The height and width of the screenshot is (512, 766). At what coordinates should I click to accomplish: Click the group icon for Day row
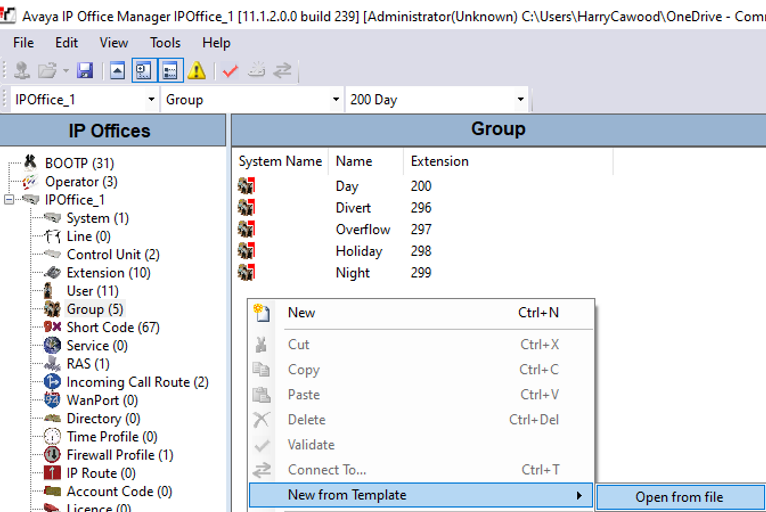coord(246,186)
